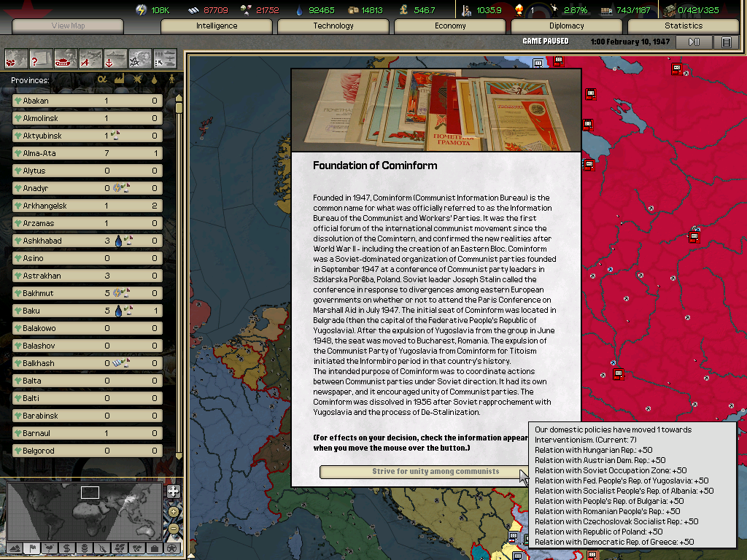Open the Diplomacy tab
Image resolution: width=747 pixels, height=560 pixels.
pos(567,26)
